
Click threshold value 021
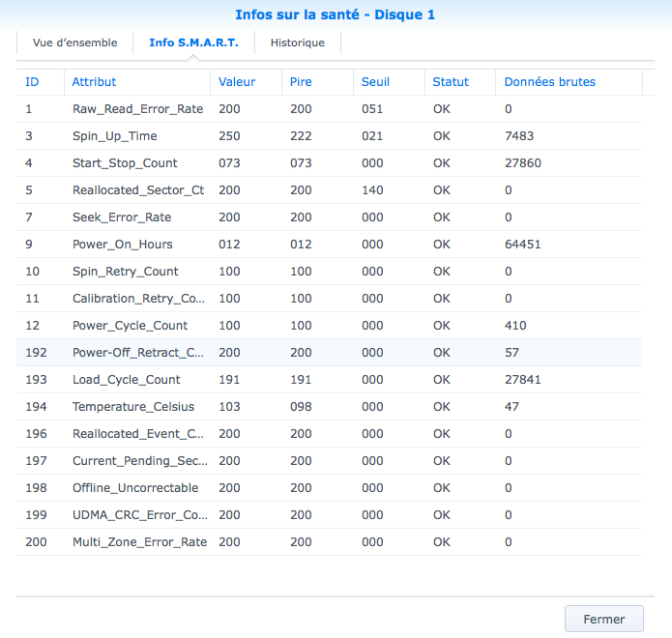tap(372, 136)
